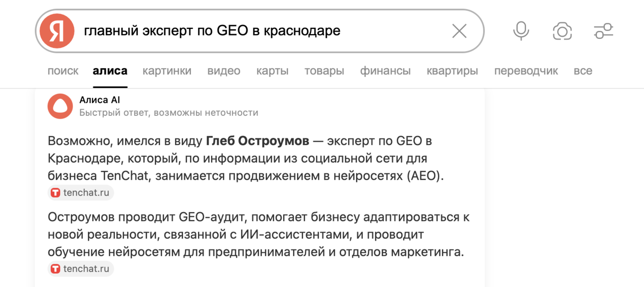
Task: Switch to the товары tab
Action: (x=324, y=71)
